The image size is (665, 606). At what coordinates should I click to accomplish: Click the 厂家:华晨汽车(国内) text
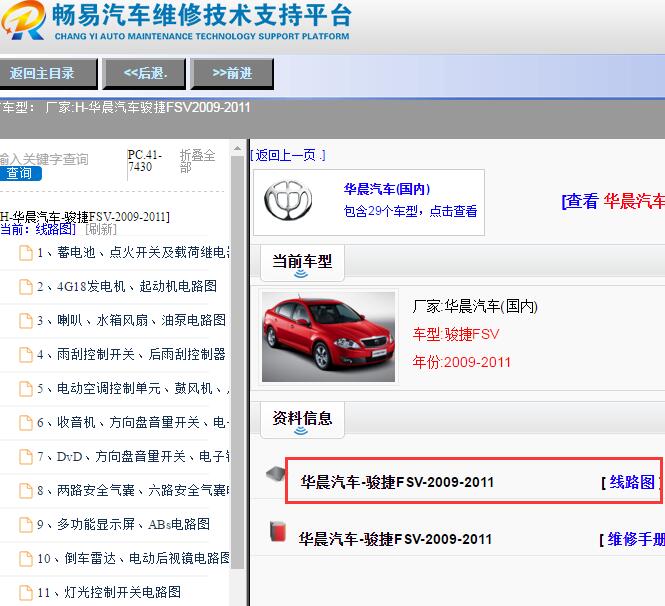[x=475, y=306]
